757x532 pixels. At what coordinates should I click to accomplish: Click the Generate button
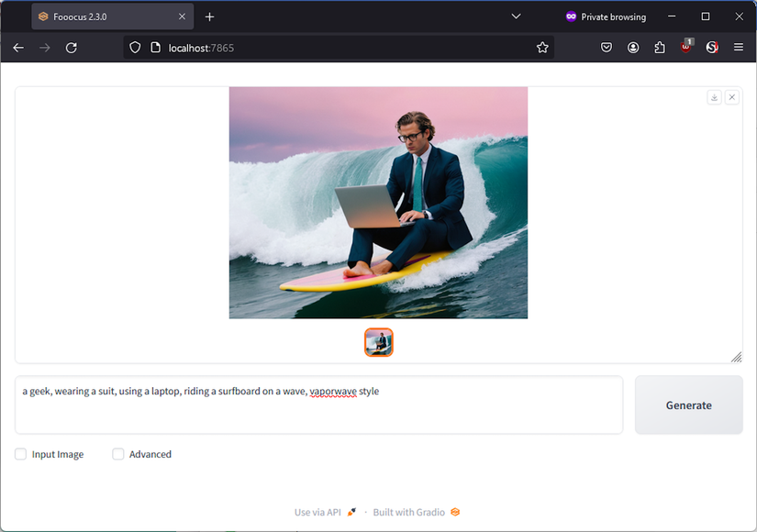[688, 405]
